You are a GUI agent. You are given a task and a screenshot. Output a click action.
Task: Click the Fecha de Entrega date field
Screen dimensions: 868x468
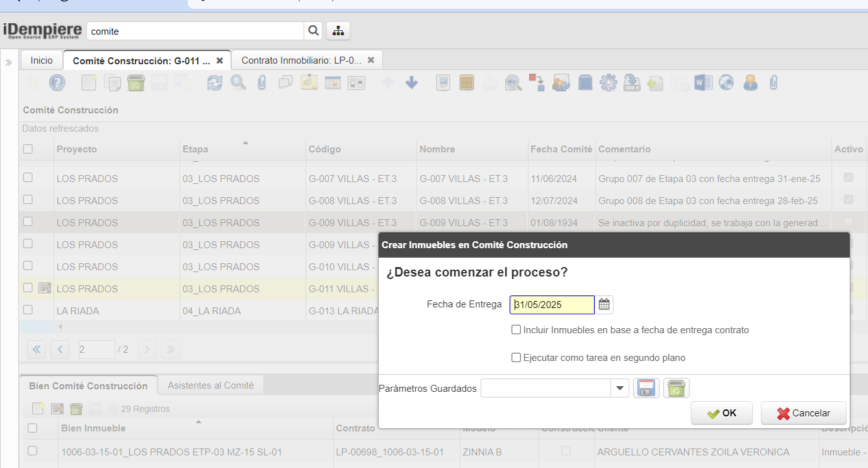(552, 305)
